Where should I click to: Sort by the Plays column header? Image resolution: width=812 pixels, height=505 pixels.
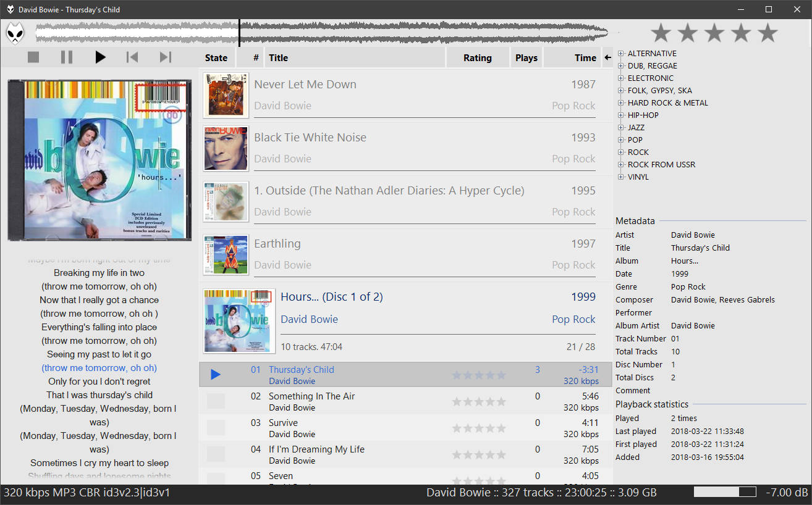pos(527,57)
